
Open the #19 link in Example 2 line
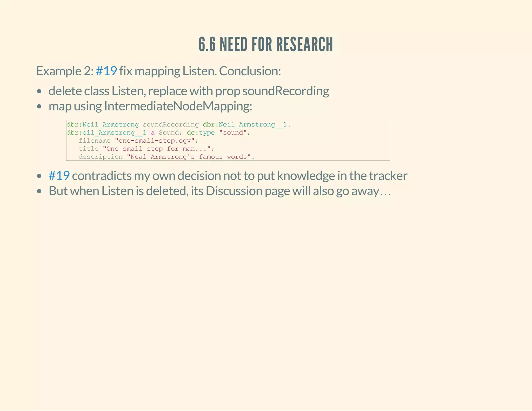point(106,71)
